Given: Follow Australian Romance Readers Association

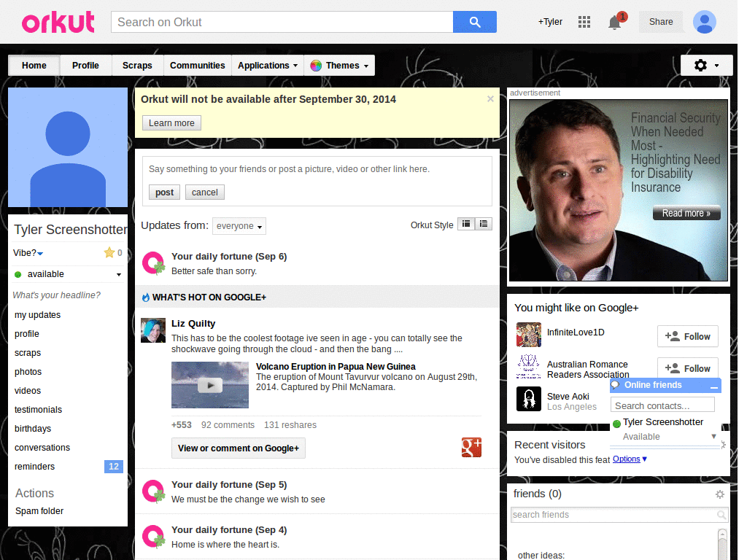Looking at the screenshot, I should 687,368.
